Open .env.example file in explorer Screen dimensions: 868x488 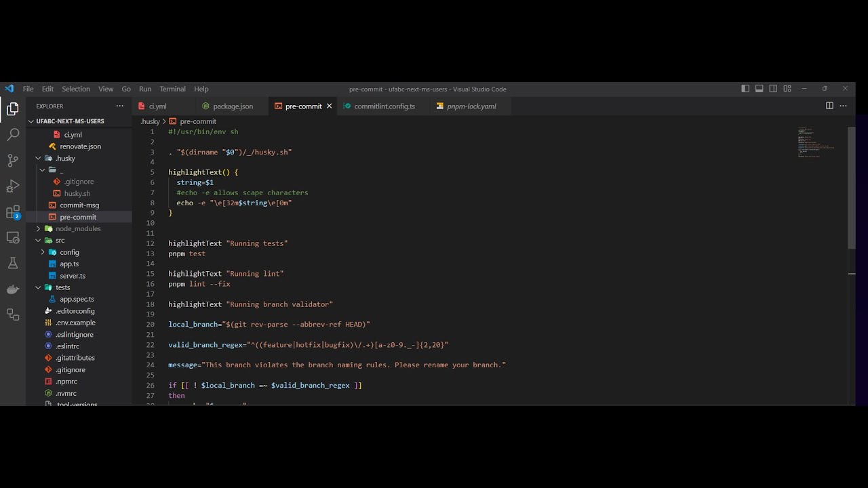pyautogui.click(x=75, y=323)
